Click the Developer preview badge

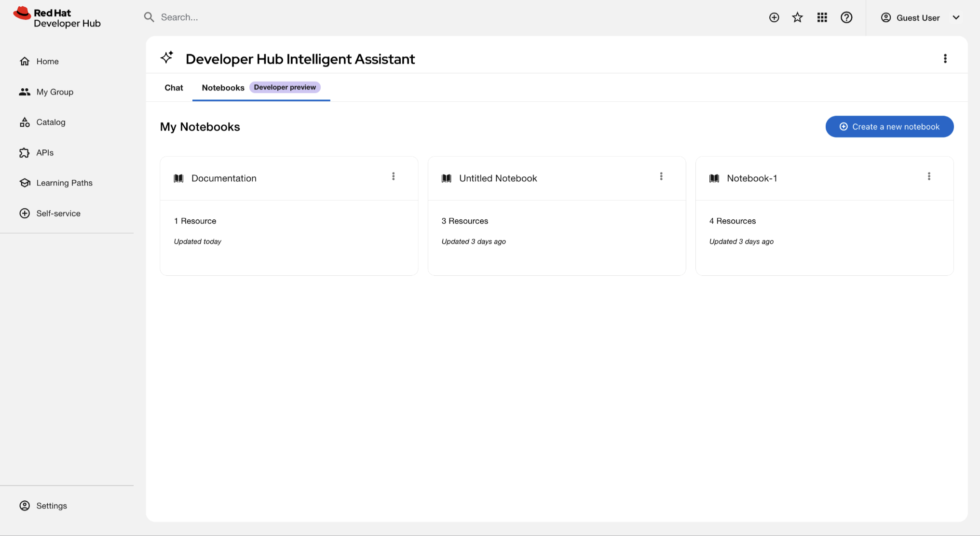285,87
